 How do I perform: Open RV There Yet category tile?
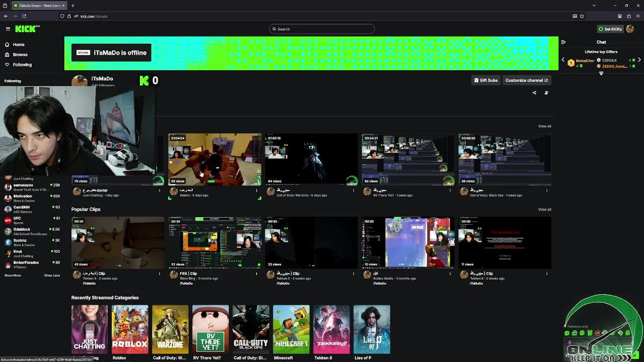[210, 329]
